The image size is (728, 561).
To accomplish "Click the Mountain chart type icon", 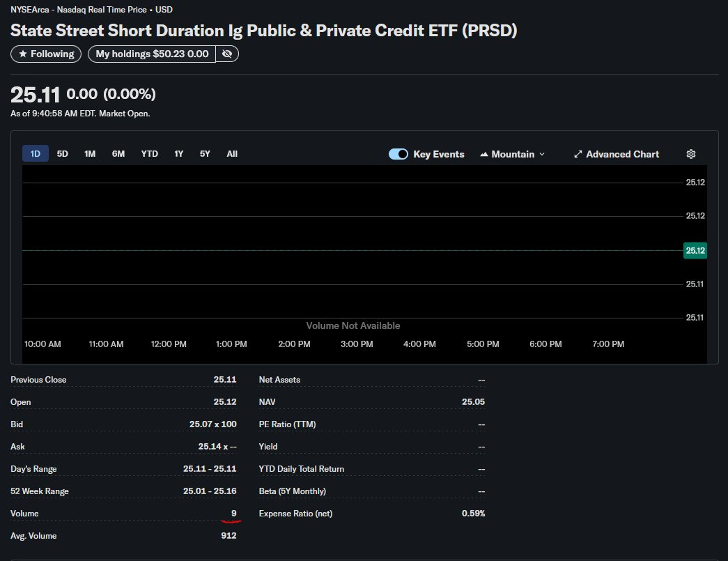I will 483,154.
